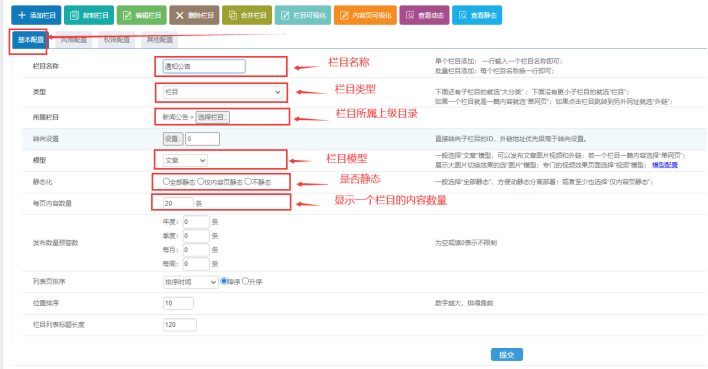Screen dimensions: 708x369
Task: Switch to the 权限配置 tab
Action: (x=116, y=40)
